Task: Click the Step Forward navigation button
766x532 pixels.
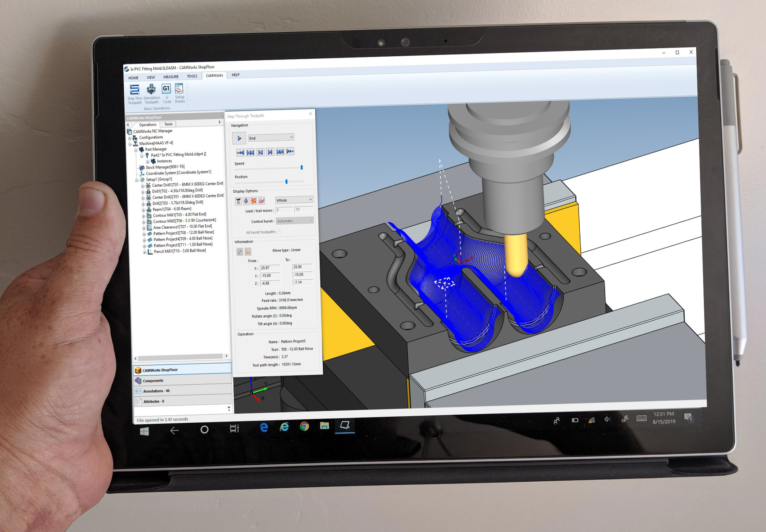Action: pyautogui.click(x=270, y=152)
